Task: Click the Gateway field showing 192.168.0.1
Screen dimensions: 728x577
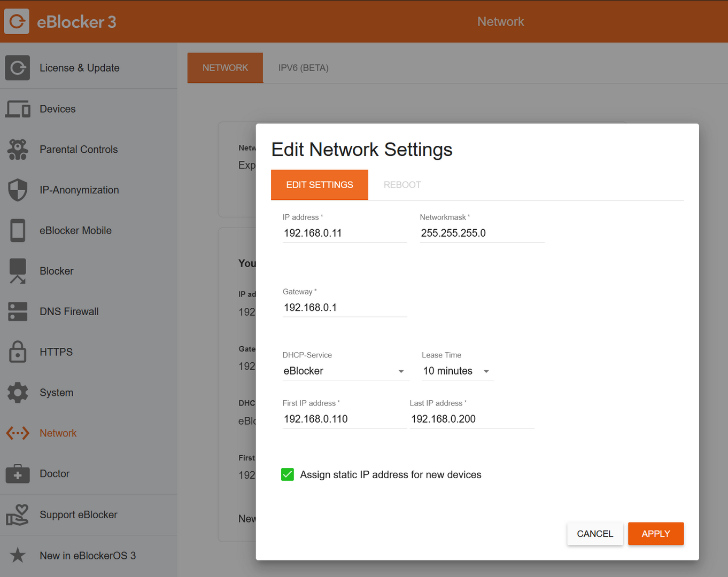Action: pos(345,307)
